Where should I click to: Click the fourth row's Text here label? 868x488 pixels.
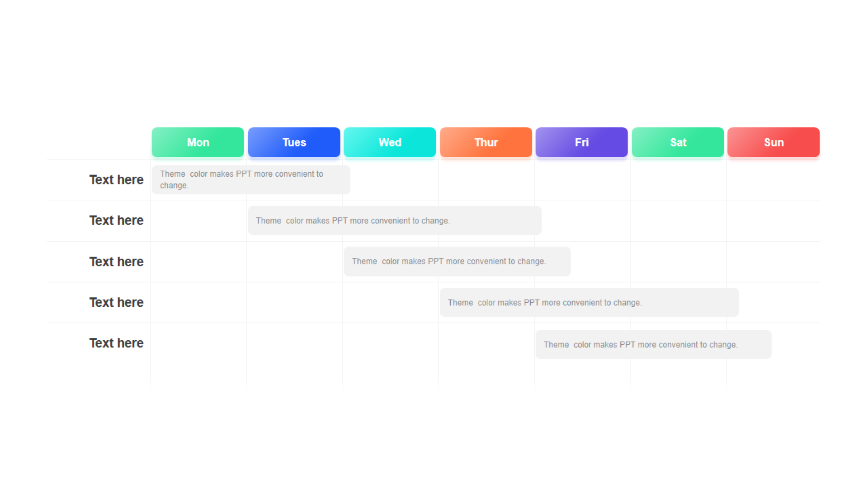coord(116,302)
